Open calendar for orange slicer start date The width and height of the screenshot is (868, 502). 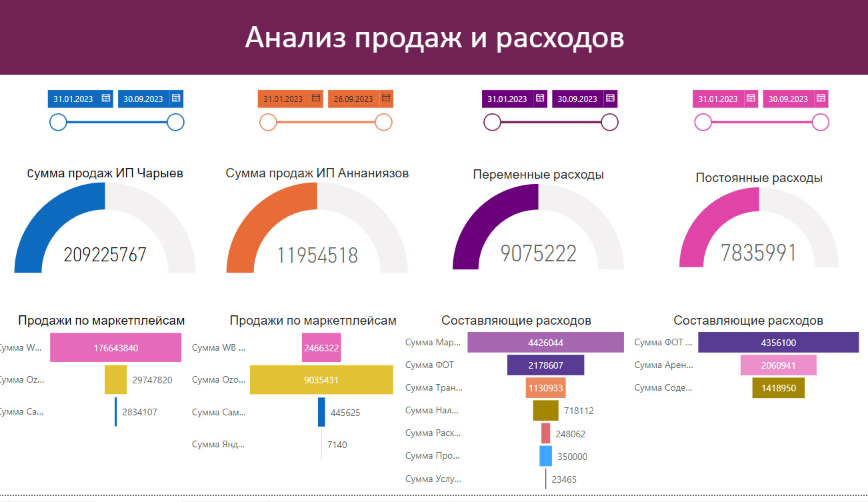click(316, 98)
